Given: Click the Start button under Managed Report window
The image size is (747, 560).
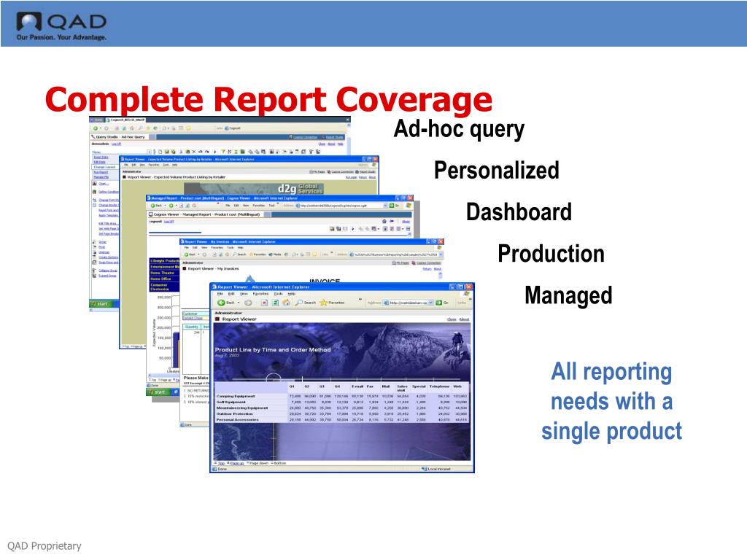Looking at the screenshot, I should [x=156, y=392].
